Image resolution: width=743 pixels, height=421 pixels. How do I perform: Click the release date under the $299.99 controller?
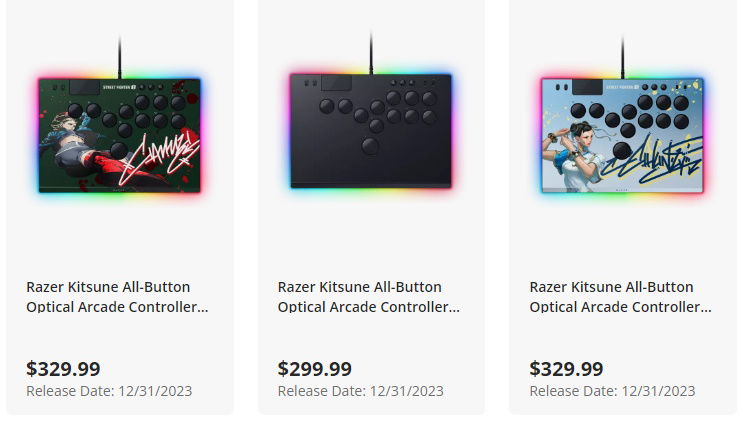(x=360, y=391)
